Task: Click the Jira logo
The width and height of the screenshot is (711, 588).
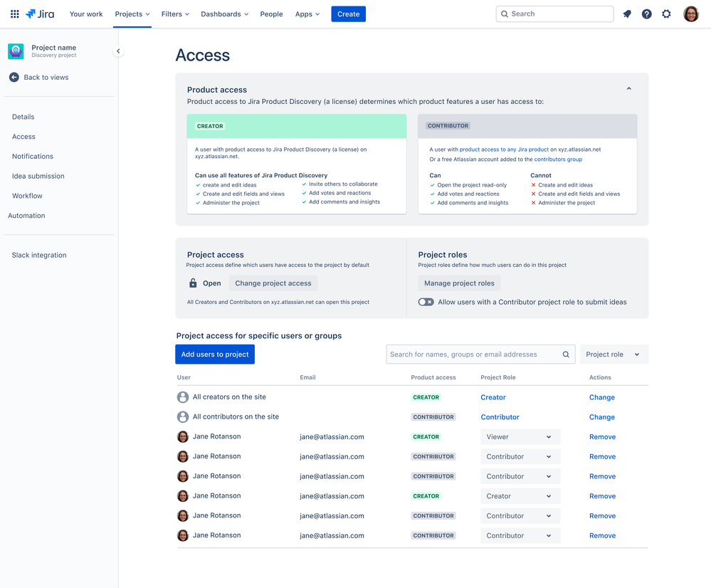Action: [40, 14]
